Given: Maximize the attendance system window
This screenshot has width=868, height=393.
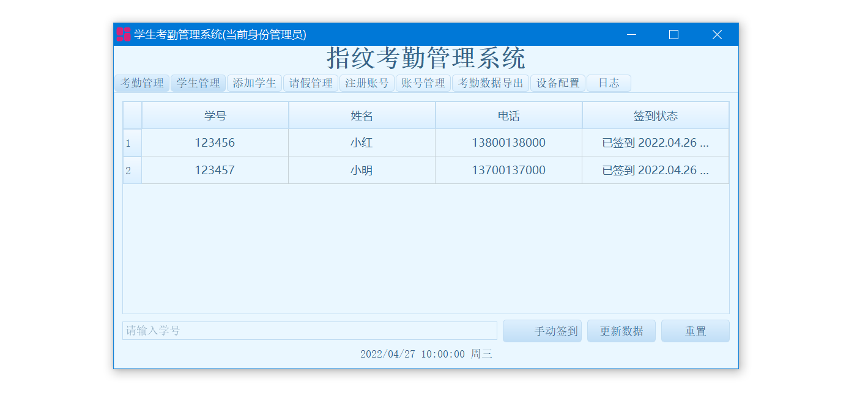Looking at the screenshot, I should tap(674, 34).
